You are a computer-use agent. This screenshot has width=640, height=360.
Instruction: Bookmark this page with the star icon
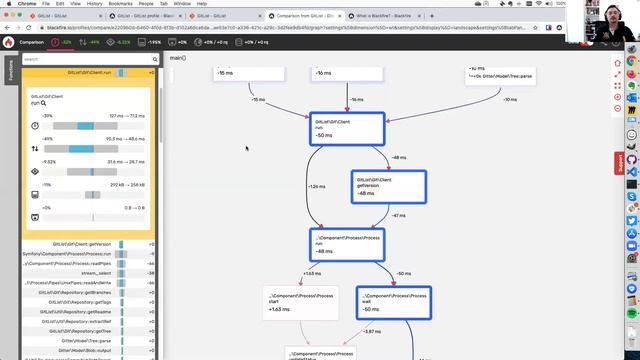(535, 28)
